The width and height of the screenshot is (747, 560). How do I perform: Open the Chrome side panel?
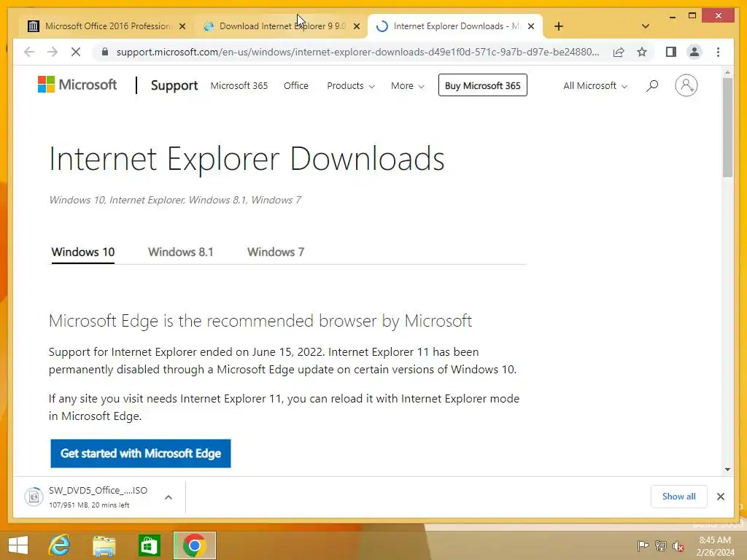[x=671, y=52]
